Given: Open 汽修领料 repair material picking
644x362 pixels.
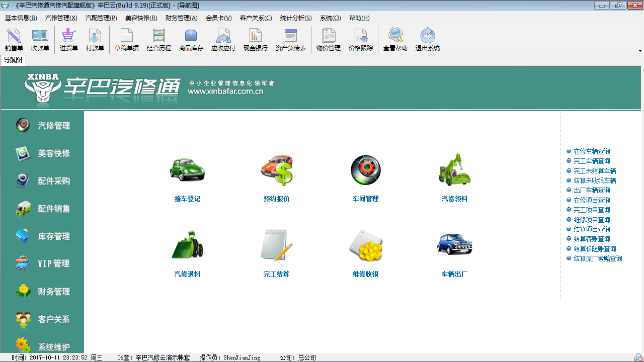Looking at the screenshot, I should point(455,178).
